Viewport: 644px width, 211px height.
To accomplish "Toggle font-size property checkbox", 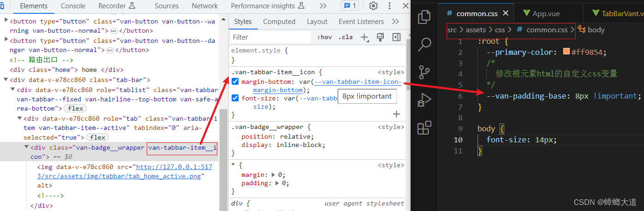I will tap(235, 98).
